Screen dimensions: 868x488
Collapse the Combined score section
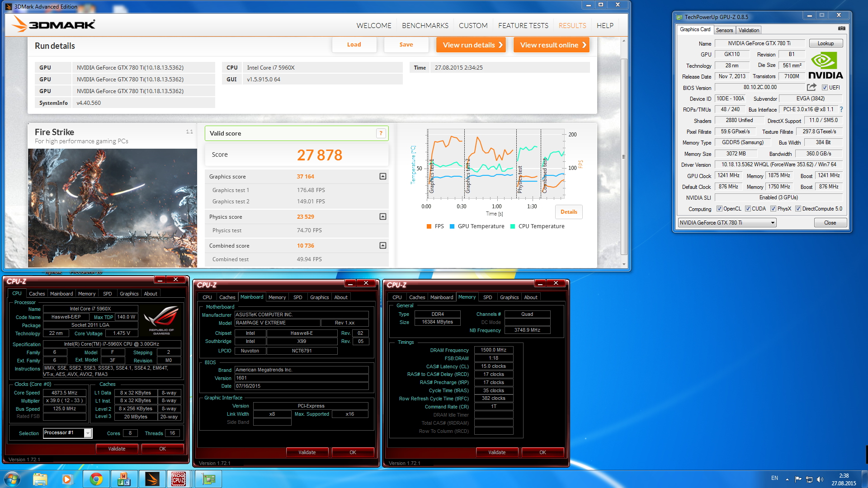(x=383, y=245)
